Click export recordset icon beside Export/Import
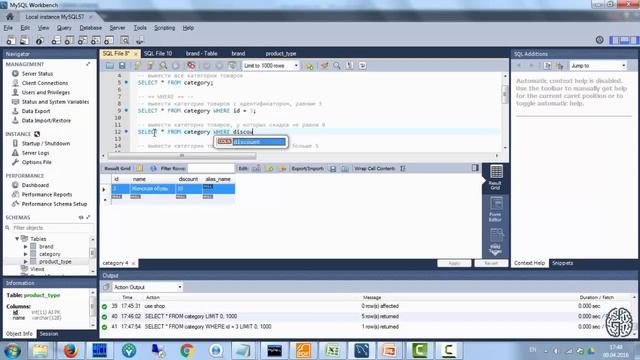Viewport: 640px width, 360px height. [x=333, y=168]
